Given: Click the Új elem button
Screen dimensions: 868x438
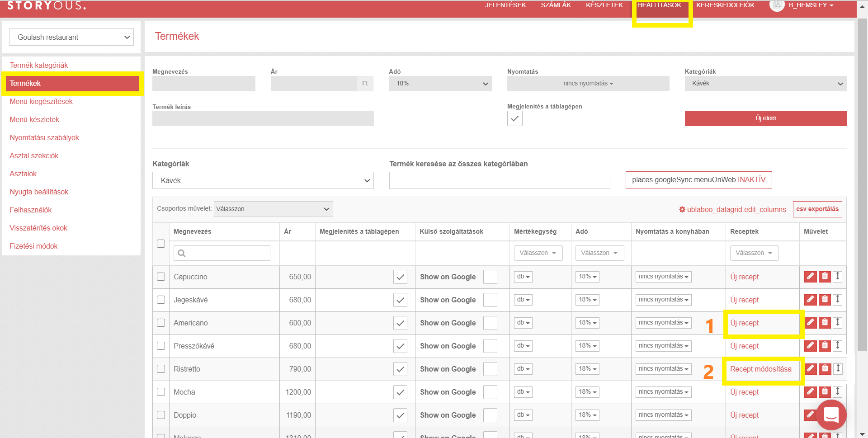Looking at the screenshot, I should click(766, 118).
